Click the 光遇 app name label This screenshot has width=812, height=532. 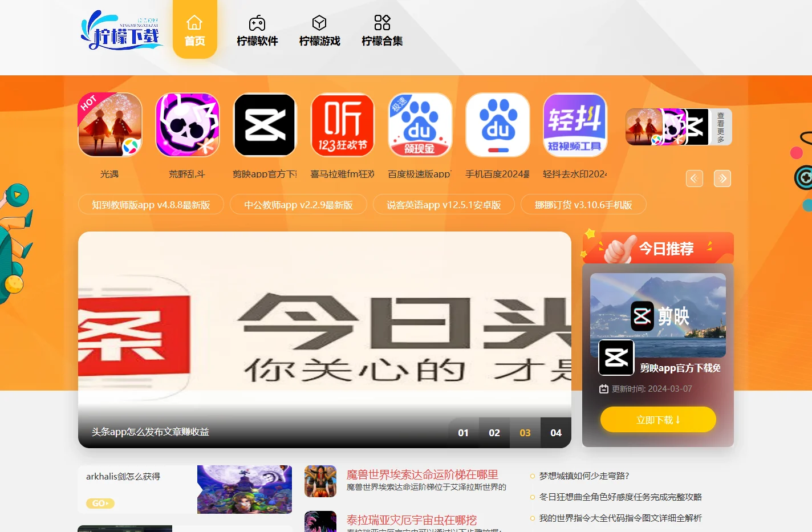109,174
